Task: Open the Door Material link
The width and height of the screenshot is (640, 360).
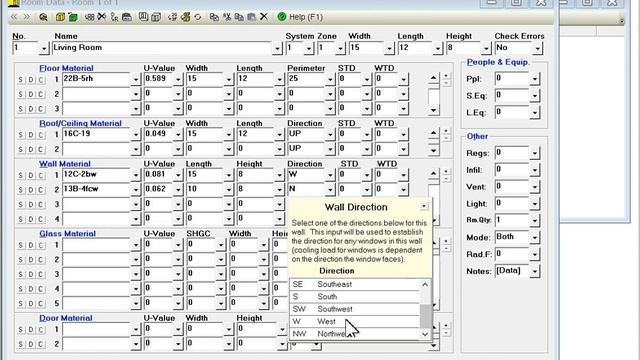Action: 66,318
